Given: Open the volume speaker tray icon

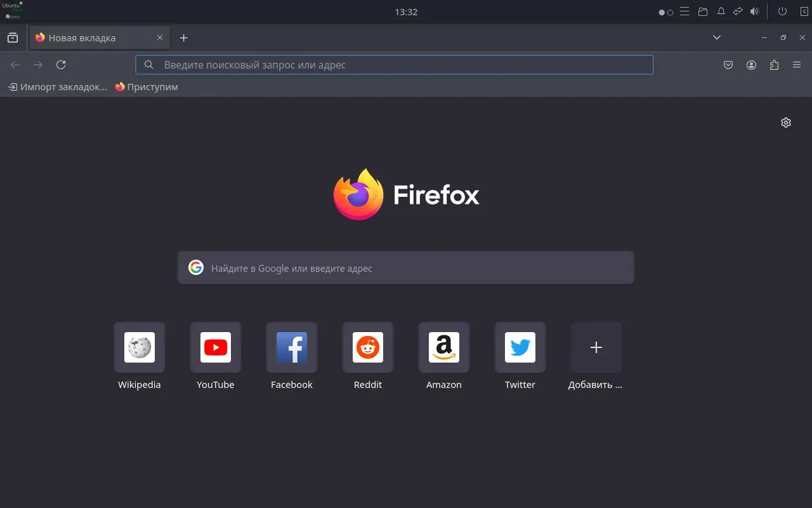Looking at the screenshot, I should [x=754, y=11].
